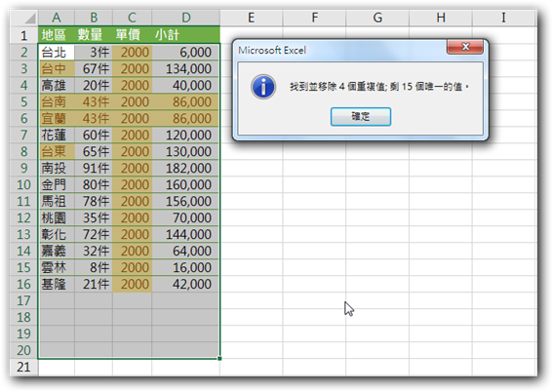Click the subtotal cell 144,000

click(186, 234)
